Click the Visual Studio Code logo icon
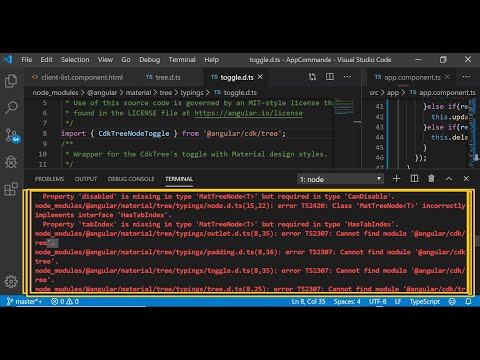This screenshot has width=480, height=360. pos(8,60)
